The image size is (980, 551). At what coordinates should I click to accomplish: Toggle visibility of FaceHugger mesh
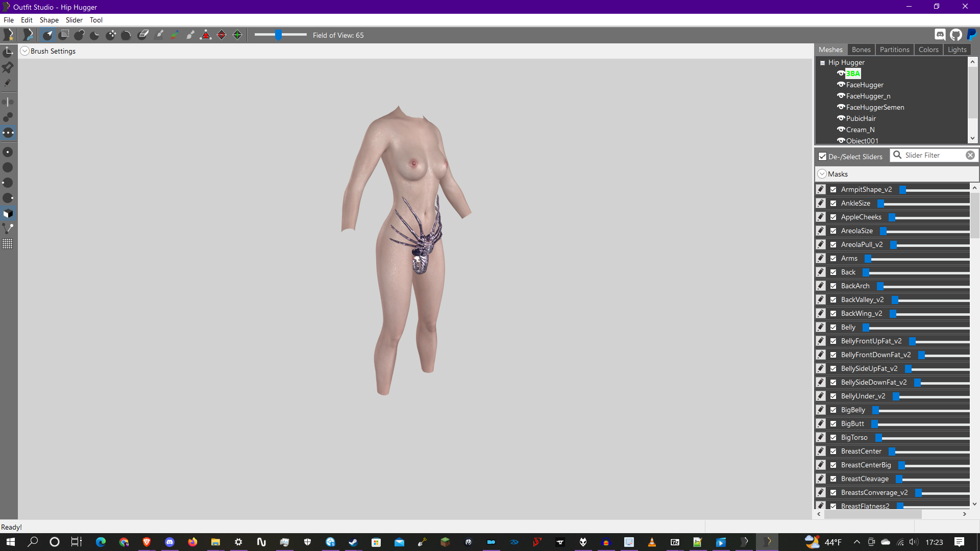pos(841,84)
